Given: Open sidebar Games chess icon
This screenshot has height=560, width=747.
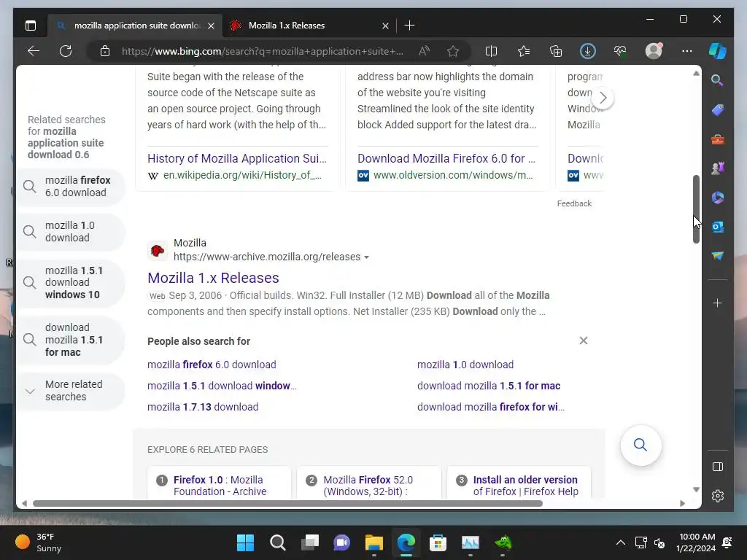Looking at the screenshot, I should click(x=718, y=168).
